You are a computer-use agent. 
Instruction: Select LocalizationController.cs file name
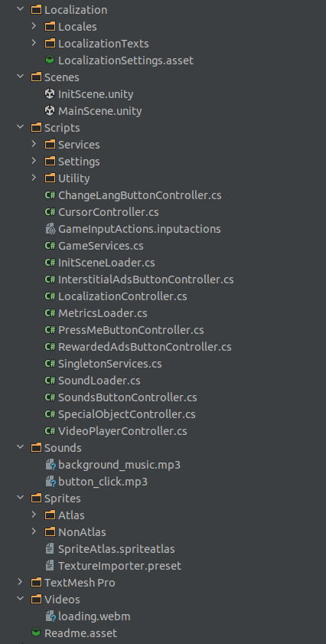point(122,296)
